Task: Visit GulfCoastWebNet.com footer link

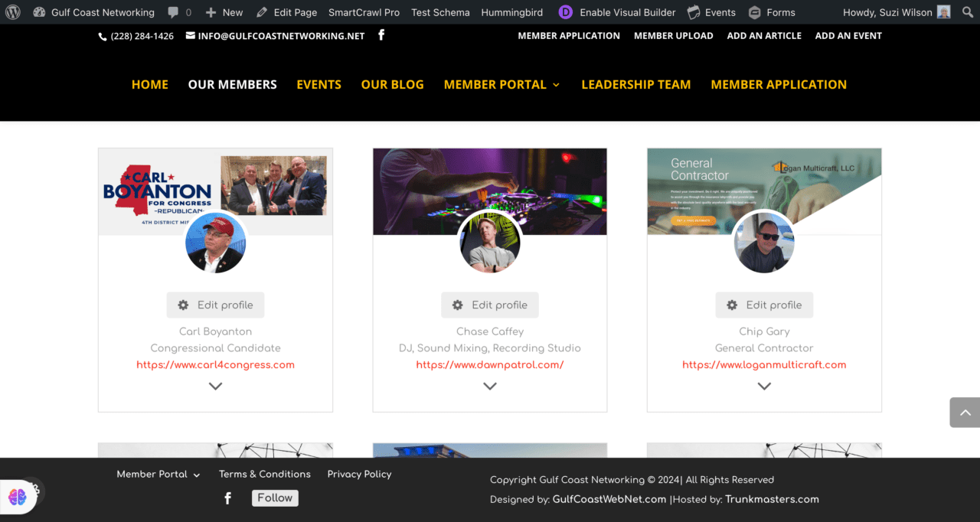Action: (x=609, y=499)
